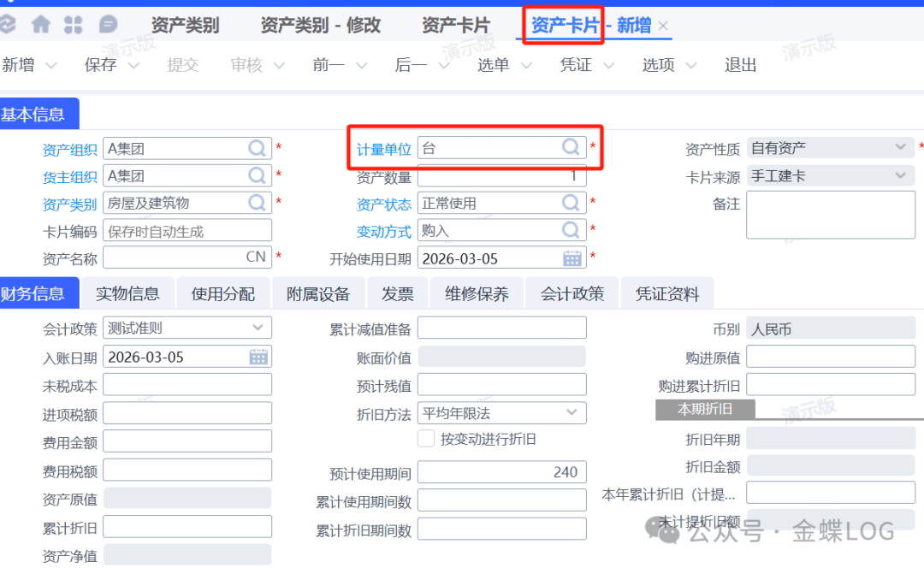Screen dimensions: 924x568
Task: Open the four-square apps menu icon
Action: tap(74, 25)
